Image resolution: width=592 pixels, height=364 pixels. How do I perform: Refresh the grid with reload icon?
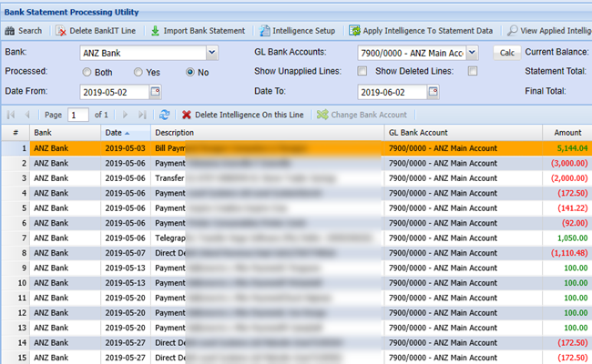coord(165,115)
